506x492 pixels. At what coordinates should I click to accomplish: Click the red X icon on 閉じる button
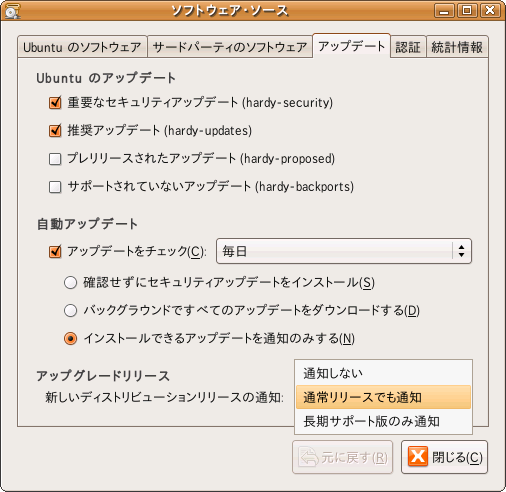417,456
